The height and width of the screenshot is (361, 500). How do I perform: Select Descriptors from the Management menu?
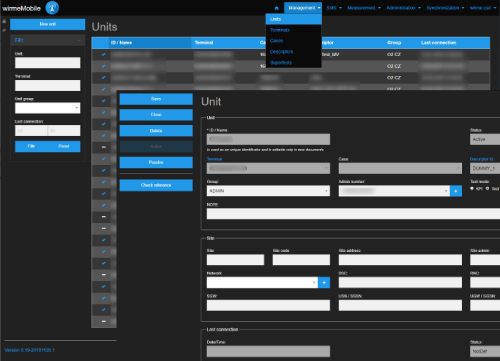[281, 52]
